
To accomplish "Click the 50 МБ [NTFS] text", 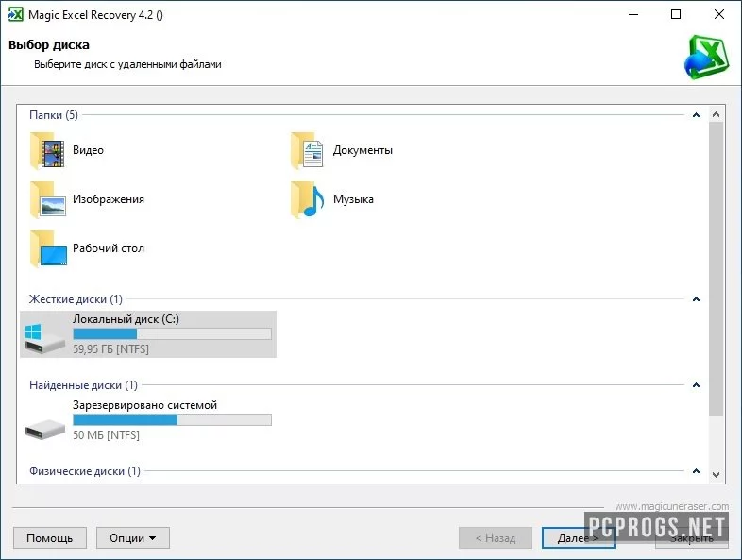I will pyautogui.click(x=106, y=435).
